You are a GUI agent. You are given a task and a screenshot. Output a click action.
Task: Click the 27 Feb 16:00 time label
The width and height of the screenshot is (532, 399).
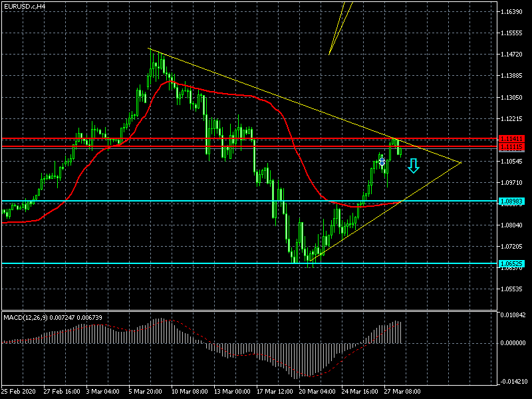click(62, 391)
